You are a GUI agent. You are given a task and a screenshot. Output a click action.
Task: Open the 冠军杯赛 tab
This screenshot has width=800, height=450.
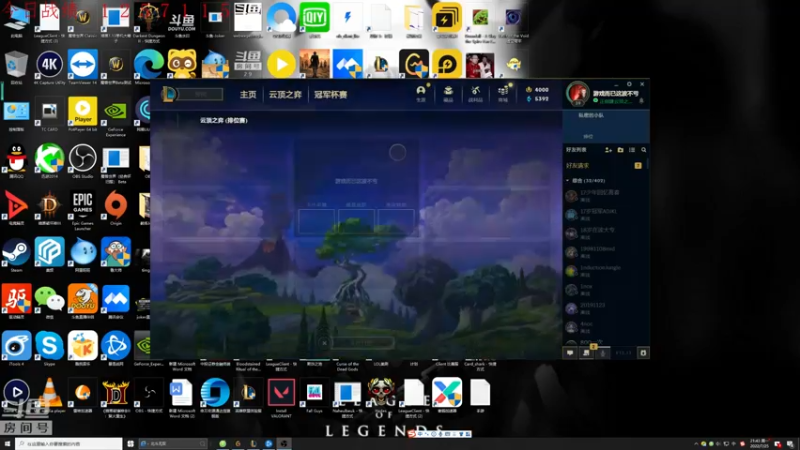(331, 94)
